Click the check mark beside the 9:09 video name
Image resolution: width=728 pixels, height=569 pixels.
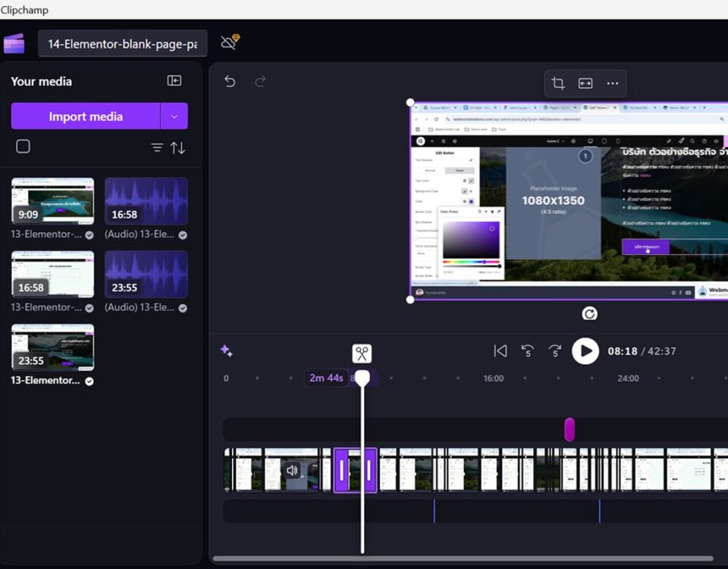tap(89, 235)
